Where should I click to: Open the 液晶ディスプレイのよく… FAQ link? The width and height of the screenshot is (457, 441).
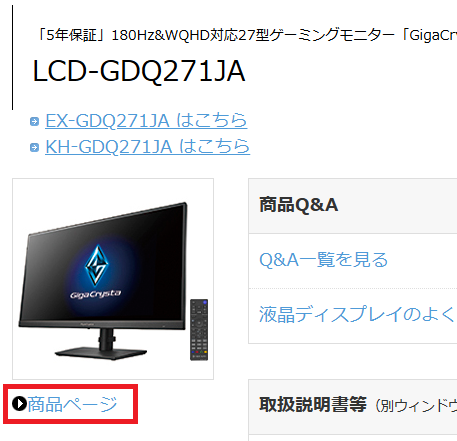(358, 314)
